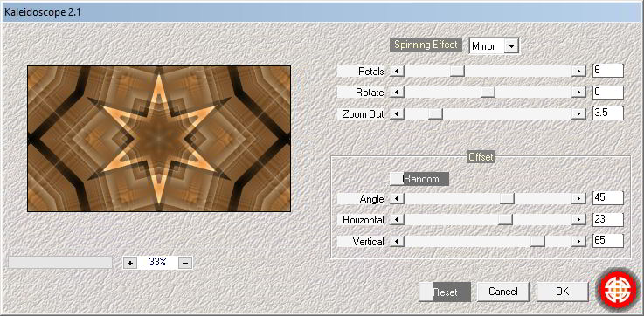Click the left arrow on the Rotate slider
This screenshot has height=316, width=644.
click(397, 93)
